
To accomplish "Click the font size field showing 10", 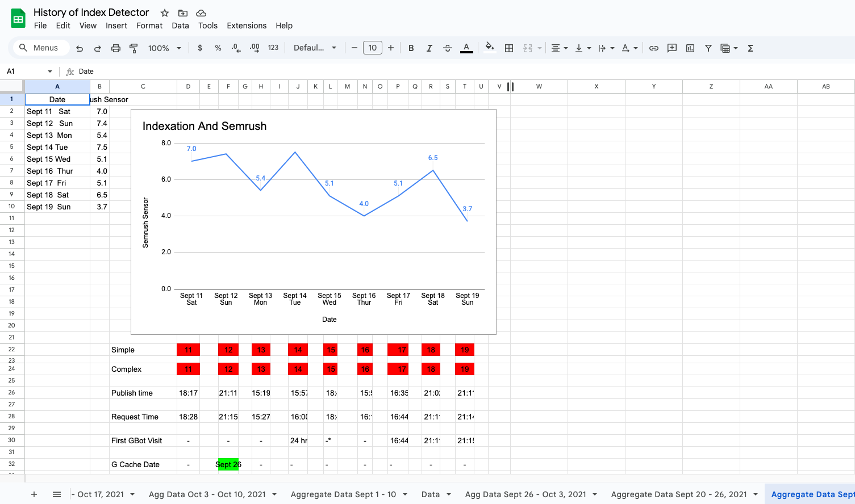I will (x=373, y=48).
